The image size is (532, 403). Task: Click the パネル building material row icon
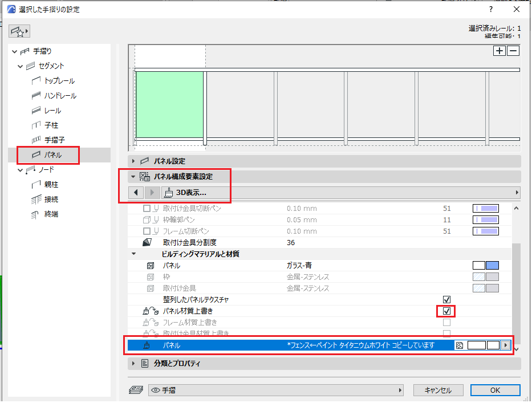(x=151, y=266)
